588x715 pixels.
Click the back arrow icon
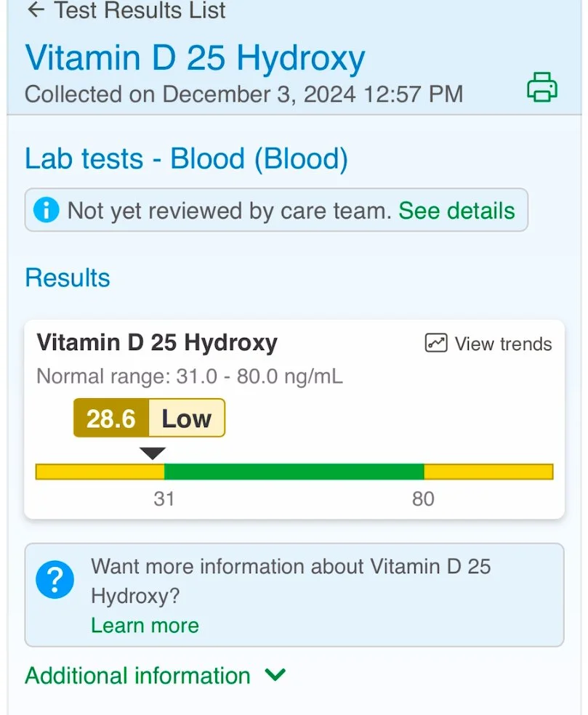pos(36,9)
